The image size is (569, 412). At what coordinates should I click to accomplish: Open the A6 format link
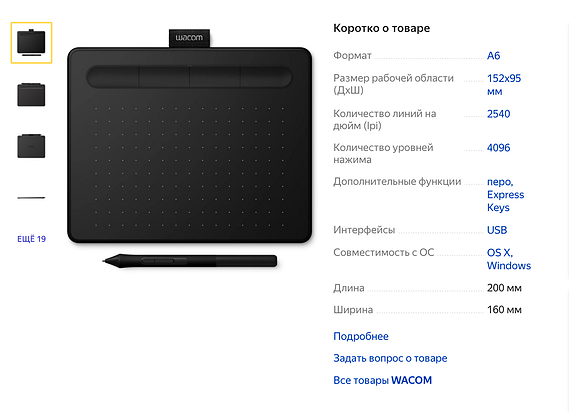[494, 56]
